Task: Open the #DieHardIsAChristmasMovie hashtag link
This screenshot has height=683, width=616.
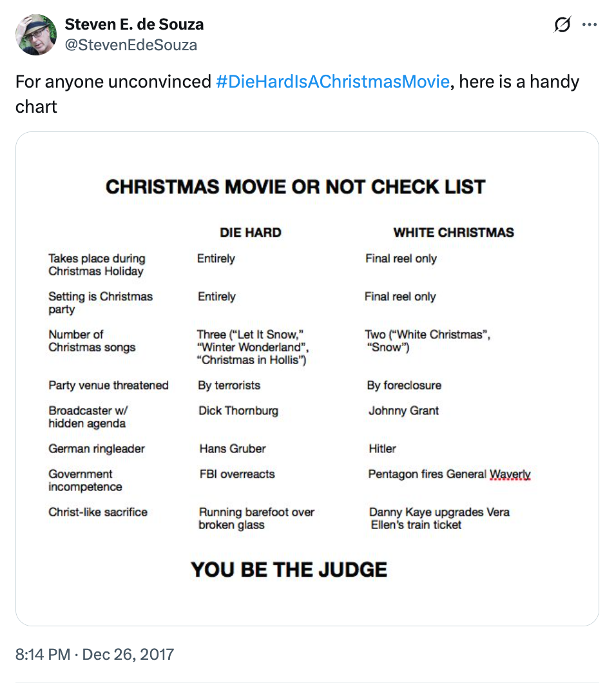Action: pyautogui.click(x=332, y=82)
